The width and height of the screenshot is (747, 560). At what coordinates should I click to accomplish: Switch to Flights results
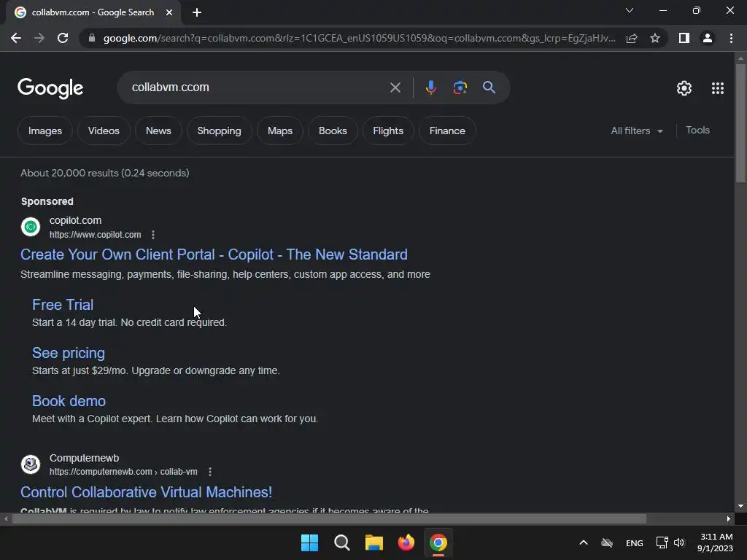[x=388, y=131]
